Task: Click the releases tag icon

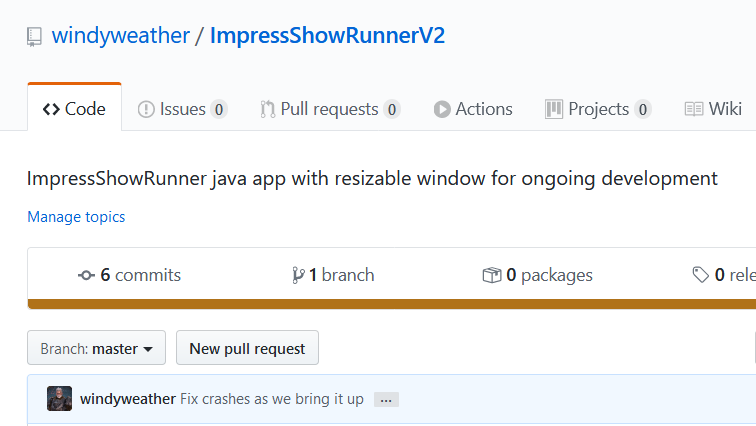Action: click(x=701, y=275)
